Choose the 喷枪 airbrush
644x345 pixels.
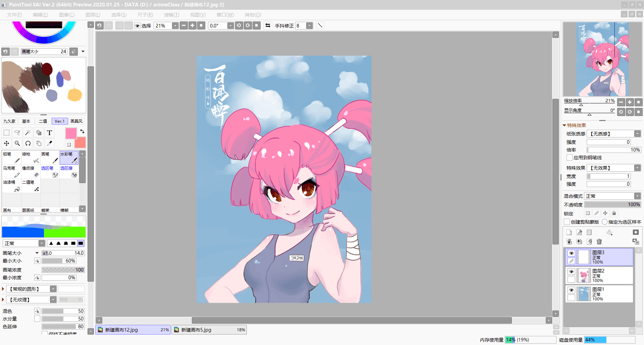[x=31, y=158]
